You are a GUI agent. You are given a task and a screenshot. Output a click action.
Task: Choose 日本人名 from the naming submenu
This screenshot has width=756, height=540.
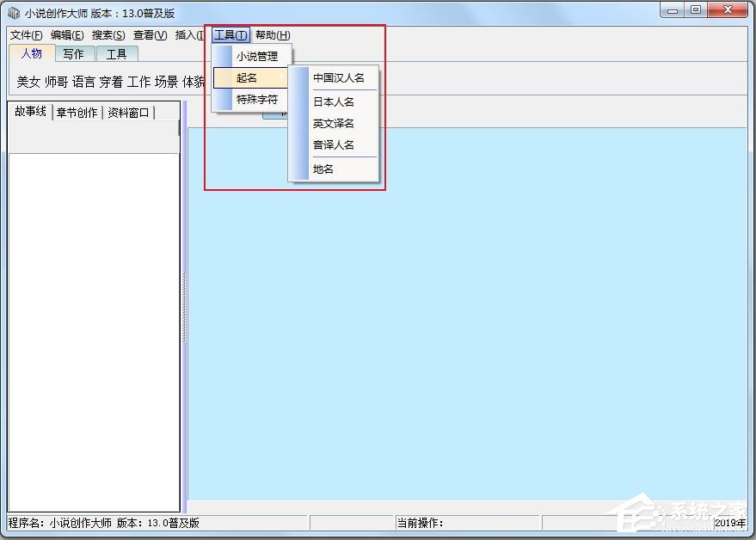[x=334, y=101]
